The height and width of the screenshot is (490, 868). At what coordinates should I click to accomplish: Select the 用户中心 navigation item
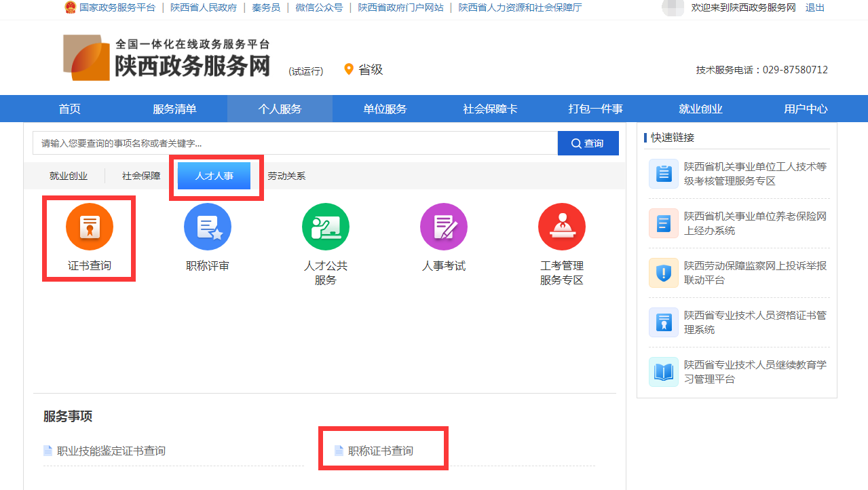point(805,109)
